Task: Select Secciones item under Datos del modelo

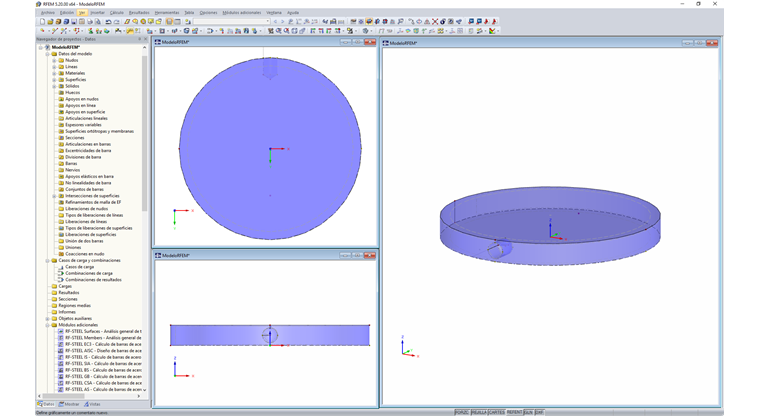Action: tap(75, 138)
